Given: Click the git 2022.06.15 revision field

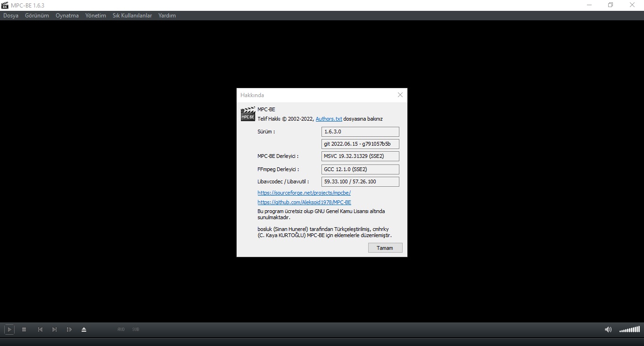Looking at the screenshot, I should click(x=360, y=144).
